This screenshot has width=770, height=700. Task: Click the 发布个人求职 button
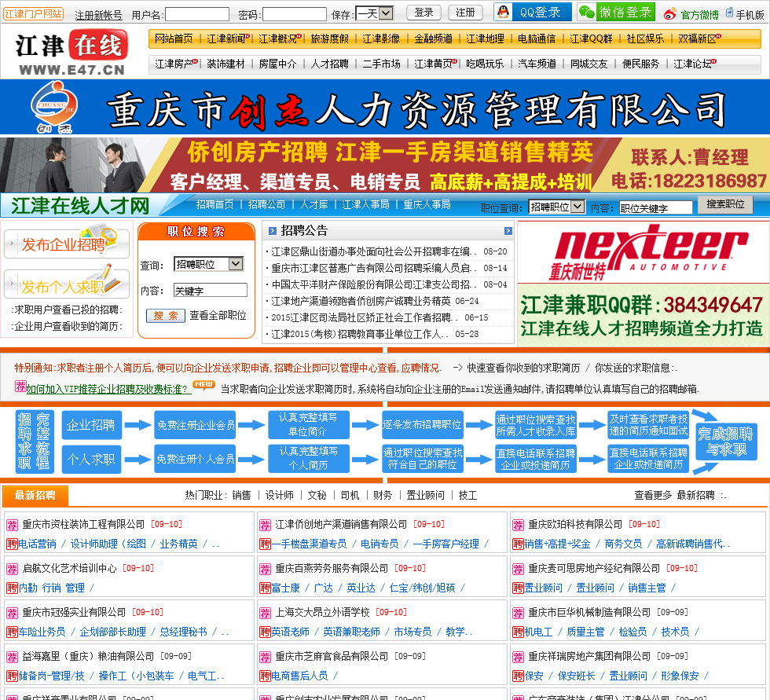[67, 284]
